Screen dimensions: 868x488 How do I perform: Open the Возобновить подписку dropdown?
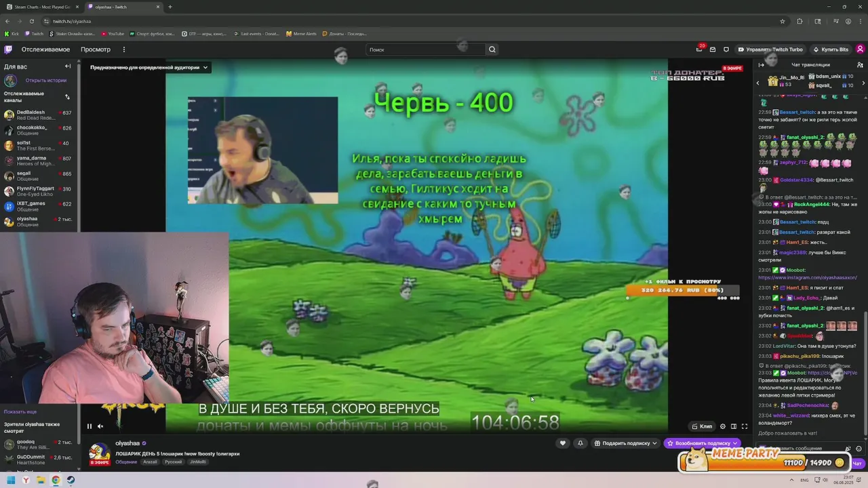703,443
